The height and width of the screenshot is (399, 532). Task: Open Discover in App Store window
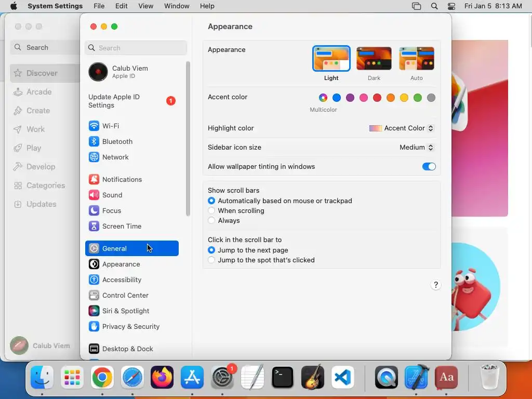(x=45, y=73)
